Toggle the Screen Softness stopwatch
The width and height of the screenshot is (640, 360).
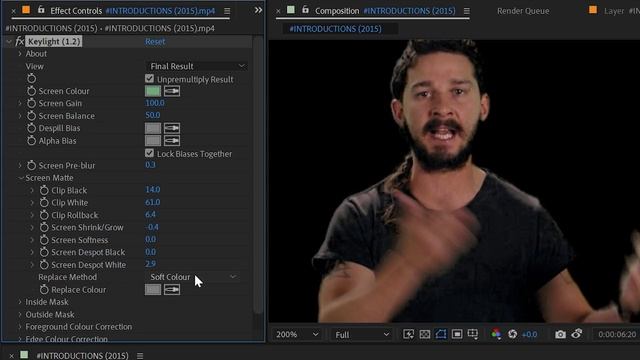[44, 240]
